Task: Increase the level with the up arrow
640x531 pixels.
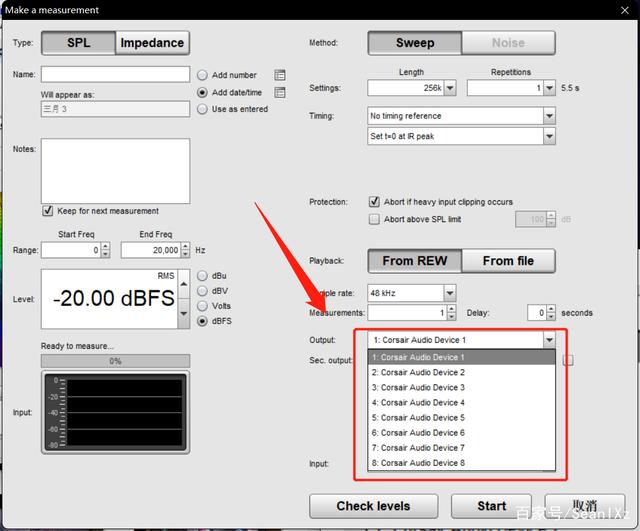Action: pos(184,284)
